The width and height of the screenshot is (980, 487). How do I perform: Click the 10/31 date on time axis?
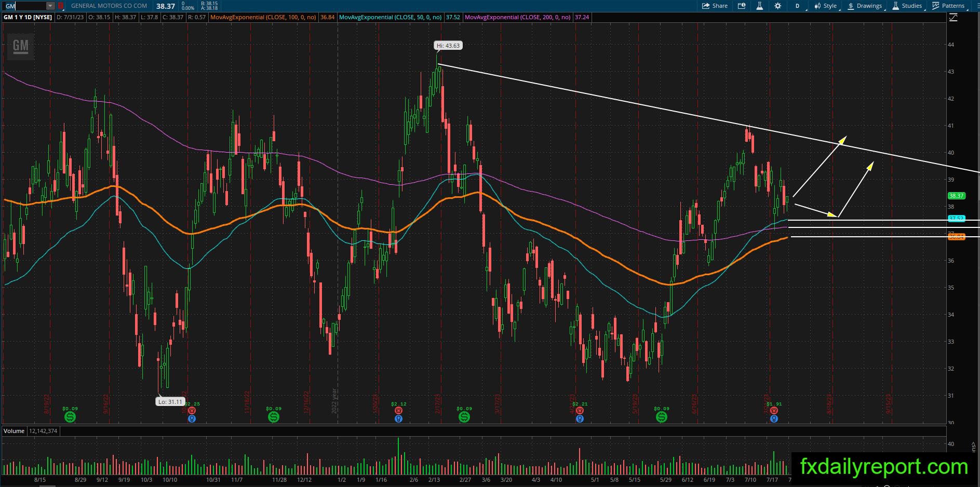(213, 480)
